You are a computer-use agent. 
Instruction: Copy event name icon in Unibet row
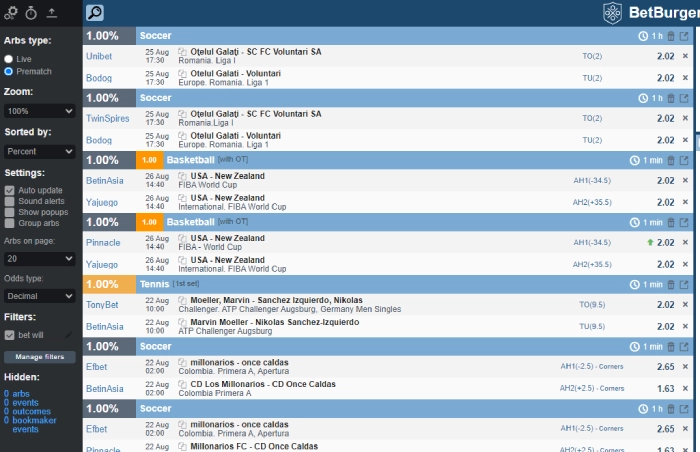[182, 51]
